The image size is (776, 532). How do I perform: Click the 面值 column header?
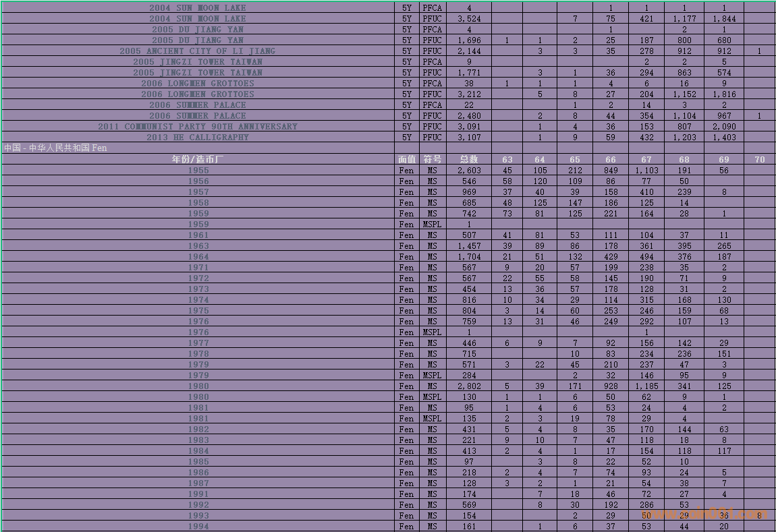407,159
